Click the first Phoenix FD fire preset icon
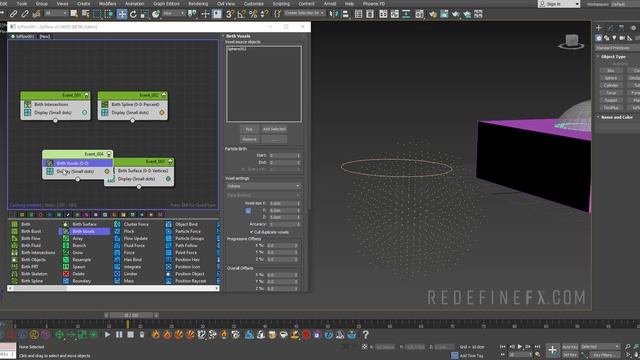This screenshot has height=360, width=640. tap(156, 335)
